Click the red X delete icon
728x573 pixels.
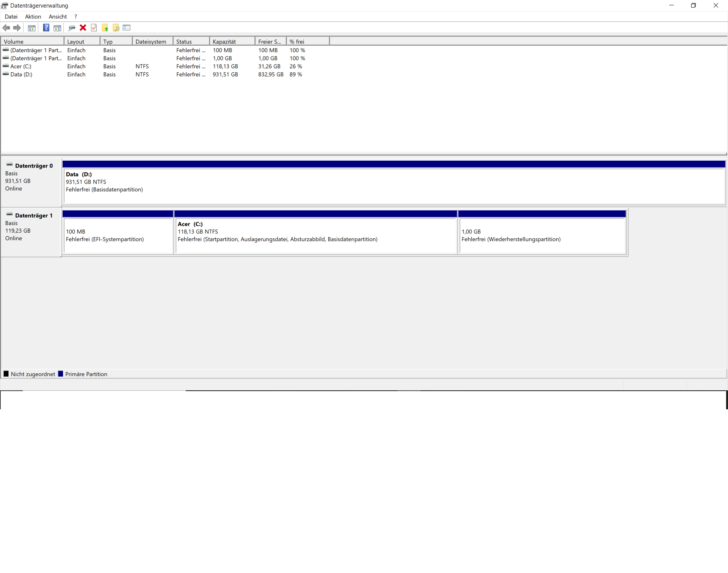(x=83, y=28)
